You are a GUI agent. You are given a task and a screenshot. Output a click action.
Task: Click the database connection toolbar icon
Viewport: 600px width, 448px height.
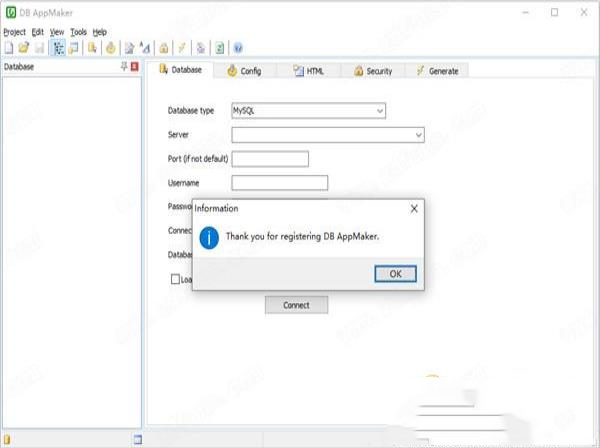pos(92,48)
